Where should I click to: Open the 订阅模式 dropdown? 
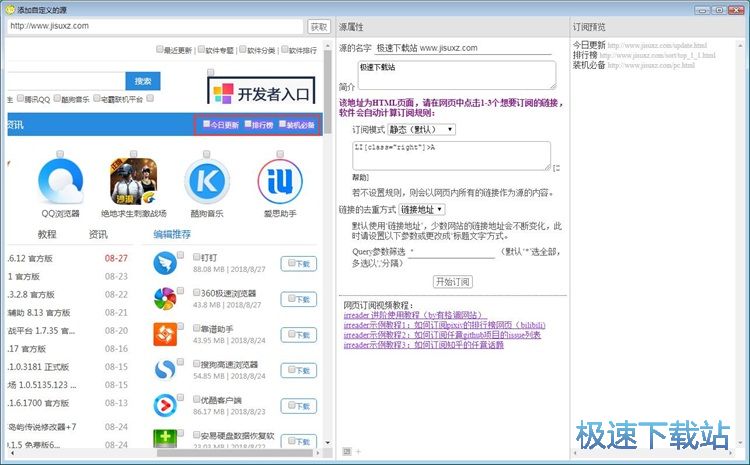(x=421, y=129)
